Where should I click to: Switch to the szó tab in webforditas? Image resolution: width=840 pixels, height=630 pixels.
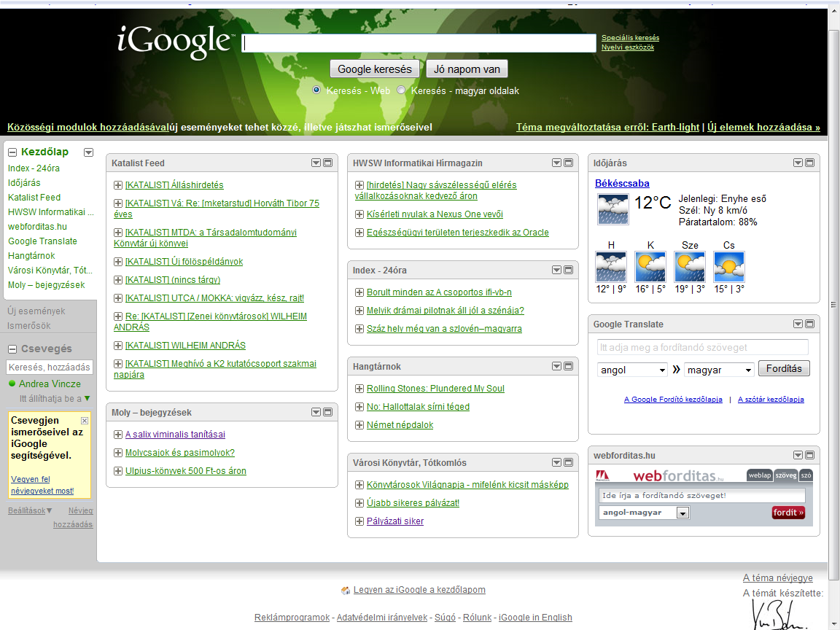(806, 475)
